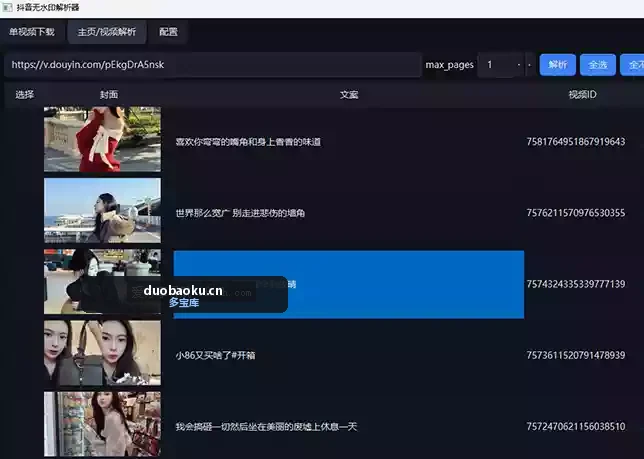
Task: Click video ID 7581764951867919643
Action: (x=576, y=142)
